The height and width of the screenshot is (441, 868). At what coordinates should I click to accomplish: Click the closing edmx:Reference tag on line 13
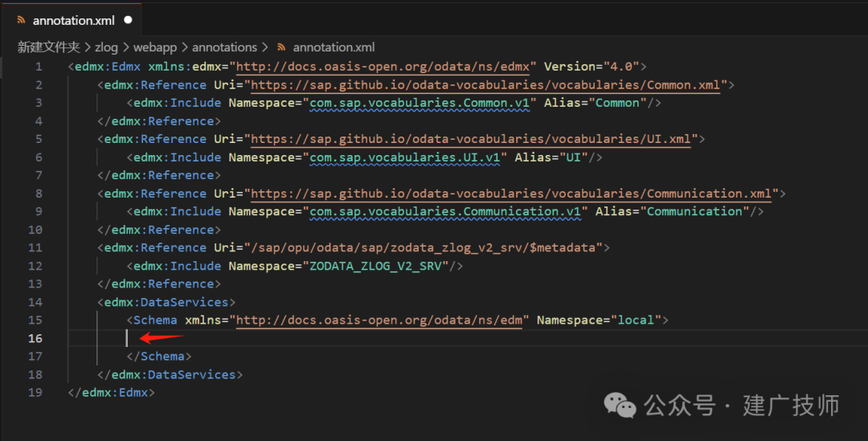pos(159,284)
